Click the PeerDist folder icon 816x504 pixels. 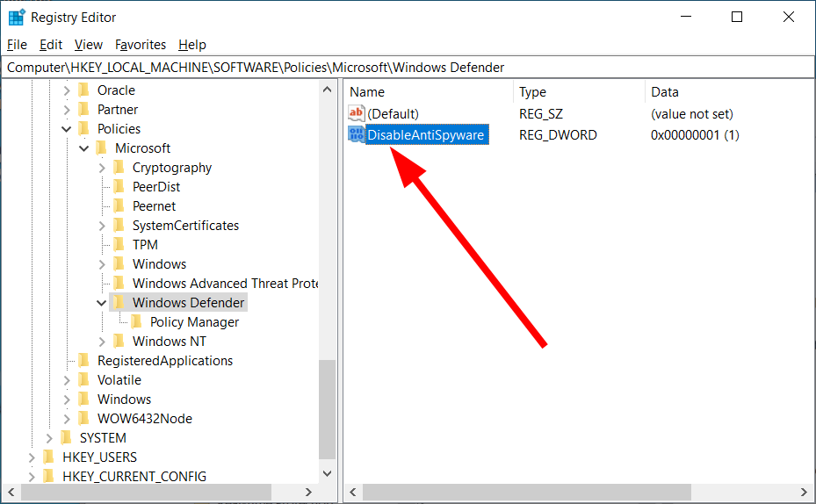tap(119, 186)
